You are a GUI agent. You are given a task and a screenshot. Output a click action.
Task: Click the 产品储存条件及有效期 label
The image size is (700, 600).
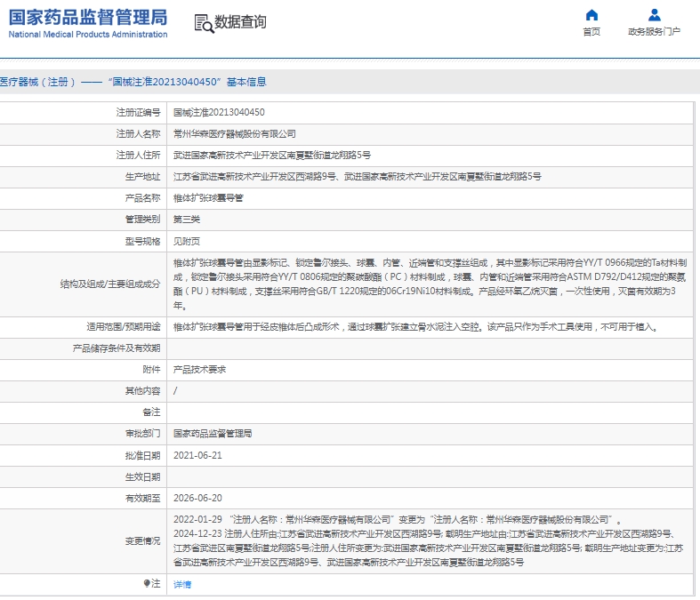pyautogui.click(x=117, y=348)
